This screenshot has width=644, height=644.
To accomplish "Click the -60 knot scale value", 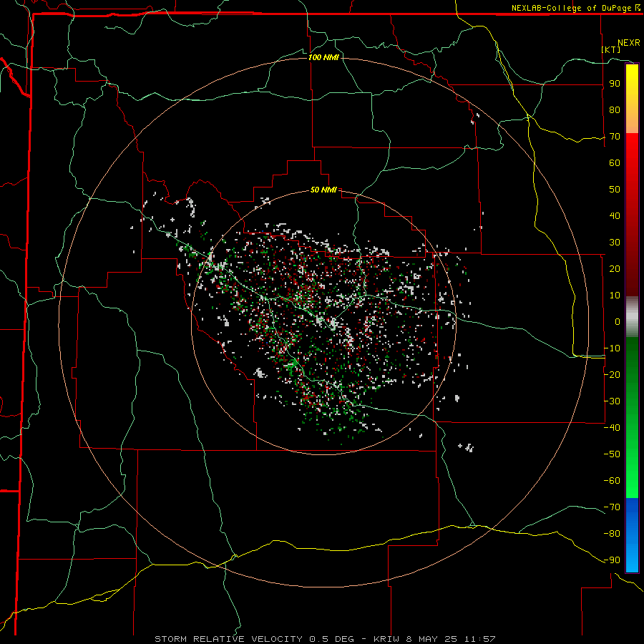I will tap(612, 481).
